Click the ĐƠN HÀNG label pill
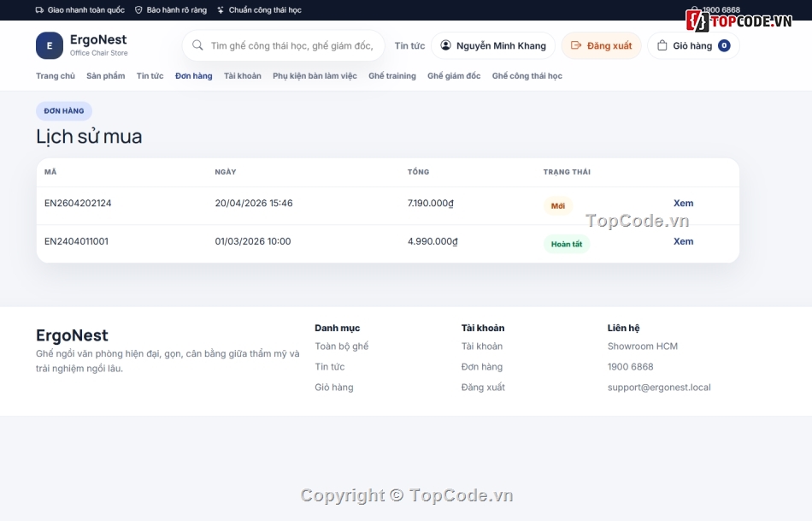Viewport: 812px width, 521px height. pyautogui.click(x=64, y=111)
